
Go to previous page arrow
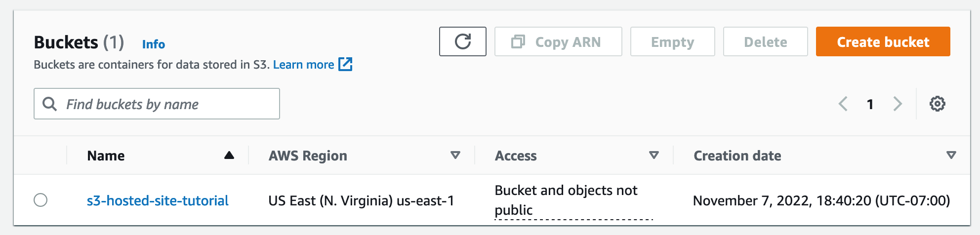pyautogui.click(x=843, y=104)
